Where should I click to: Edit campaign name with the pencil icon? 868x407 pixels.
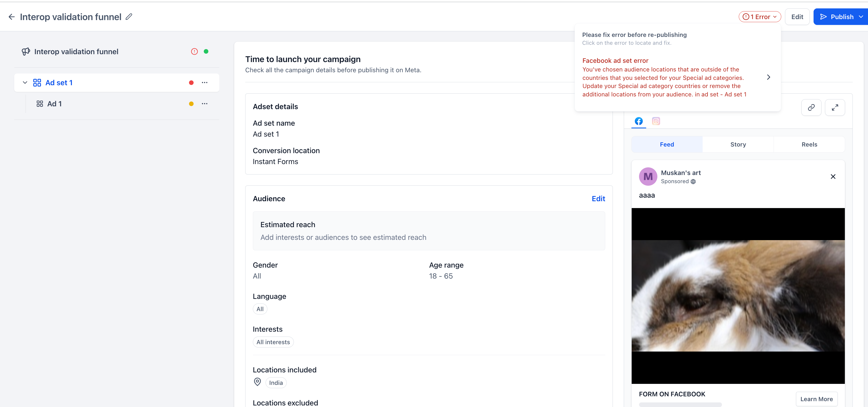point(129,17)
